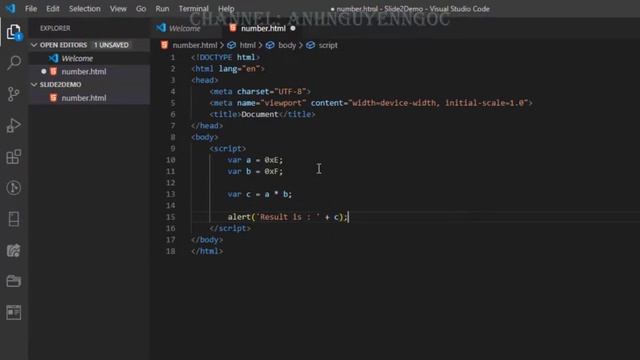Open the Extensions view icon
The height and width of the screenshot is (360, 640).
coord(13,157)
